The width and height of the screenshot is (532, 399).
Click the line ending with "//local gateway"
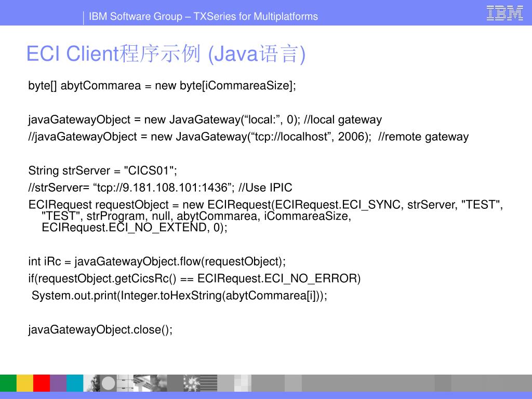click(x=205, y=120)
